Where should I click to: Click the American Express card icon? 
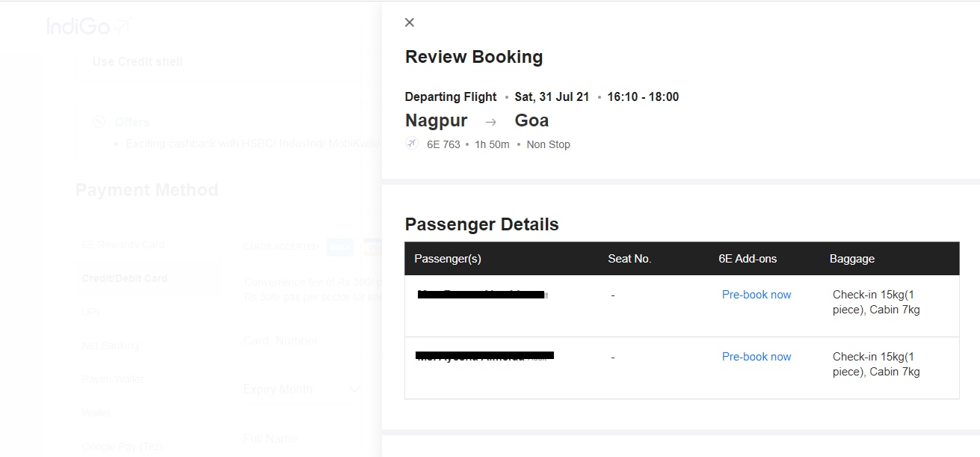(340, 247)
